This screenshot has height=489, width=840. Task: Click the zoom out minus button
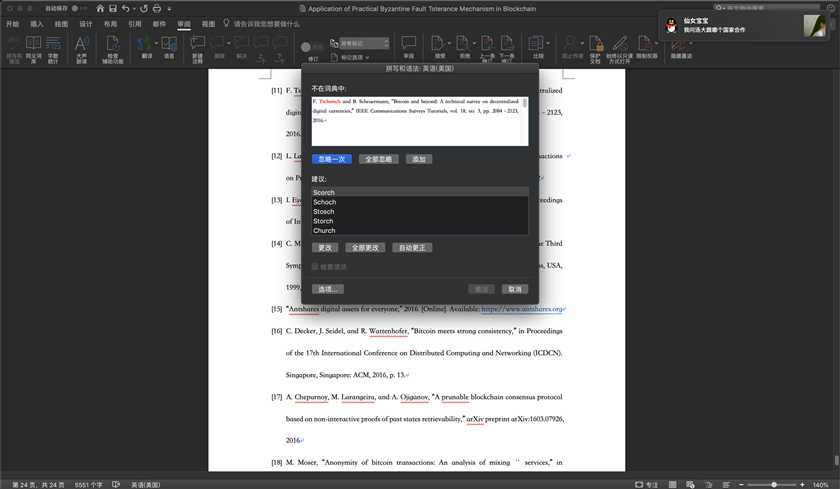[741, 484]
